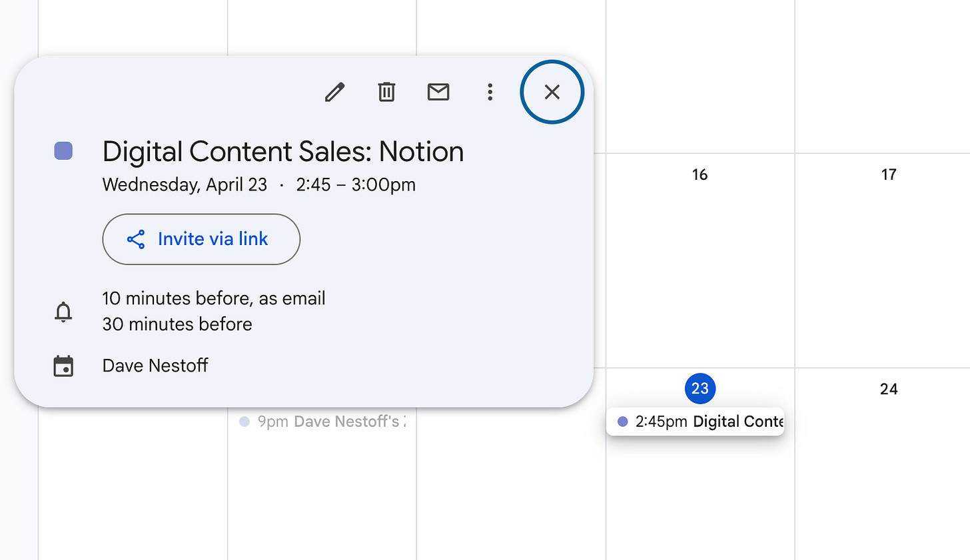
Task: Email guests via the envelope icon
Action: tap(438, 92)
